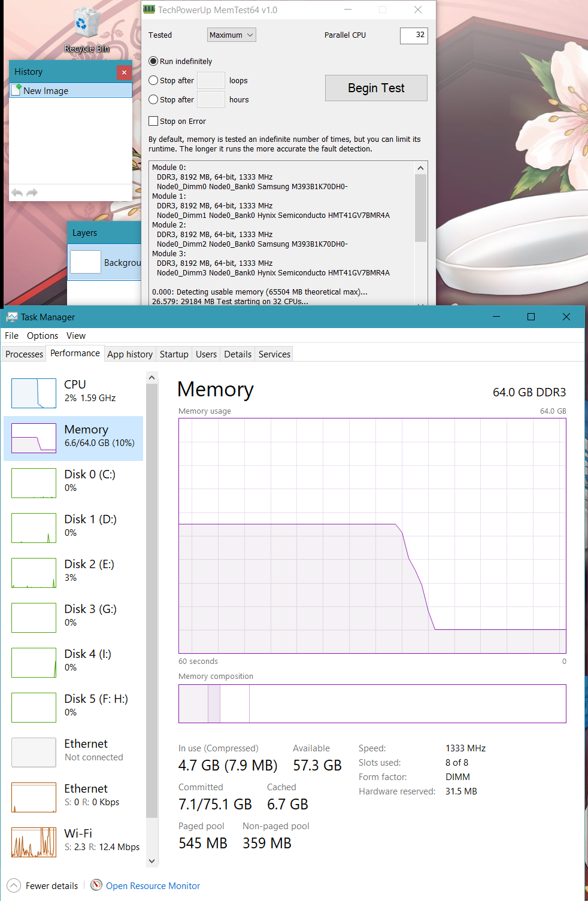Switch to the Performance tab
588x901 pixels.
tap(75, 353)
